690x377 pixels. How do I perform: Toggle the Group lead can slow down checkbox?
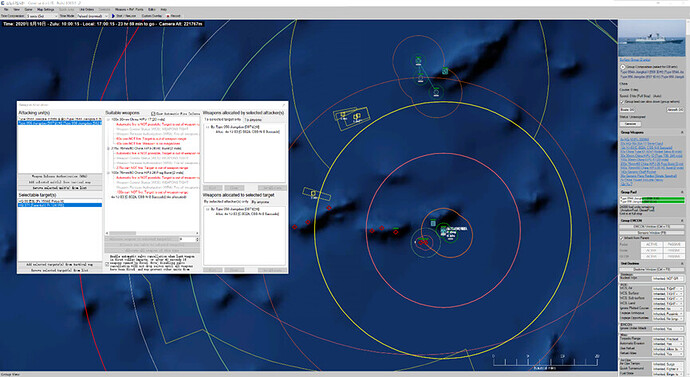point(622,102)
